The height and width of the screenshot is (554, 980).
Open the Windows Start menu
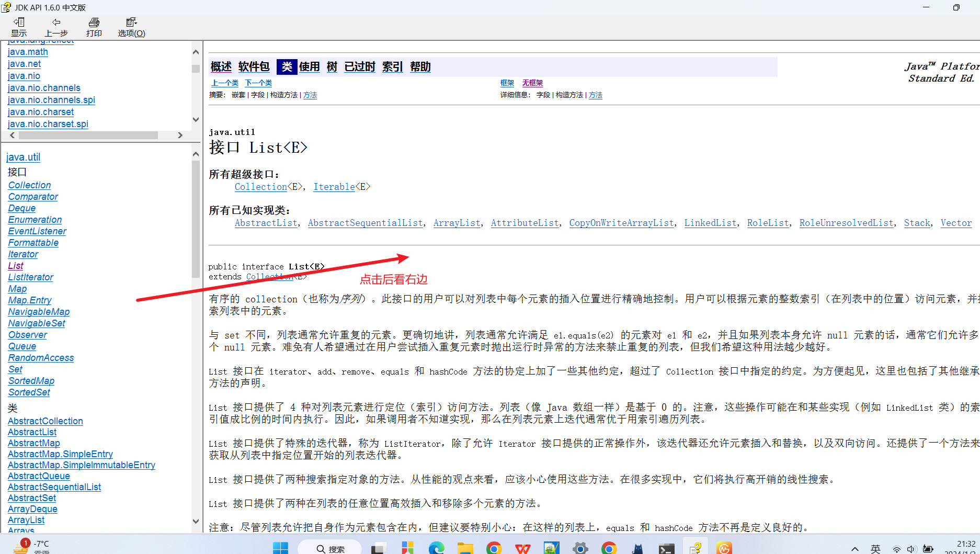pyautogui.click(x=280, y=548)
